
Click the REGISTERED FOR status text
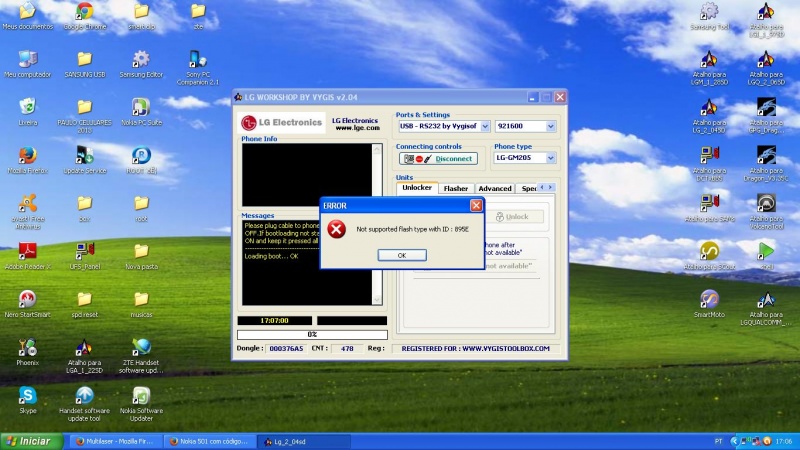(476, 348)
